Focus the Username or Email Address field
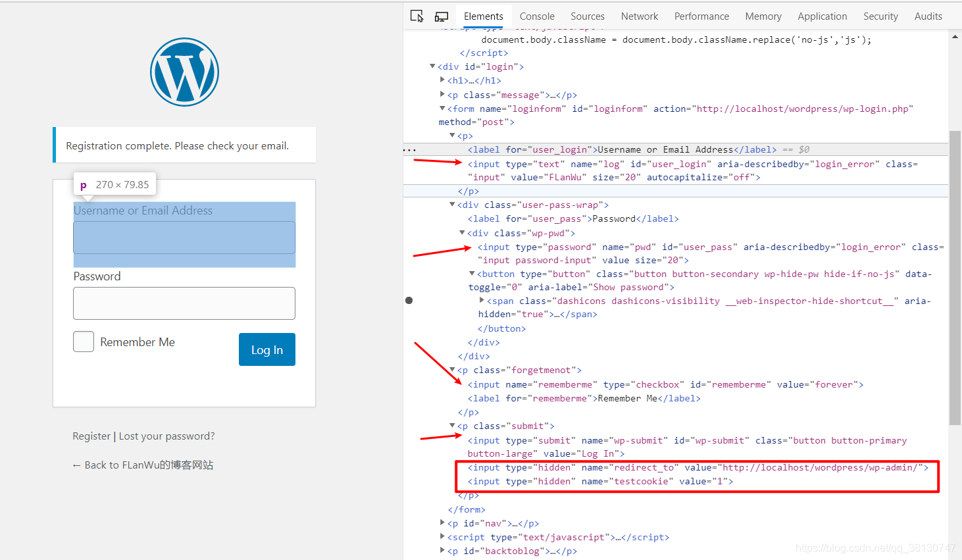Viewport: 962px width, 560px height. 184,238
